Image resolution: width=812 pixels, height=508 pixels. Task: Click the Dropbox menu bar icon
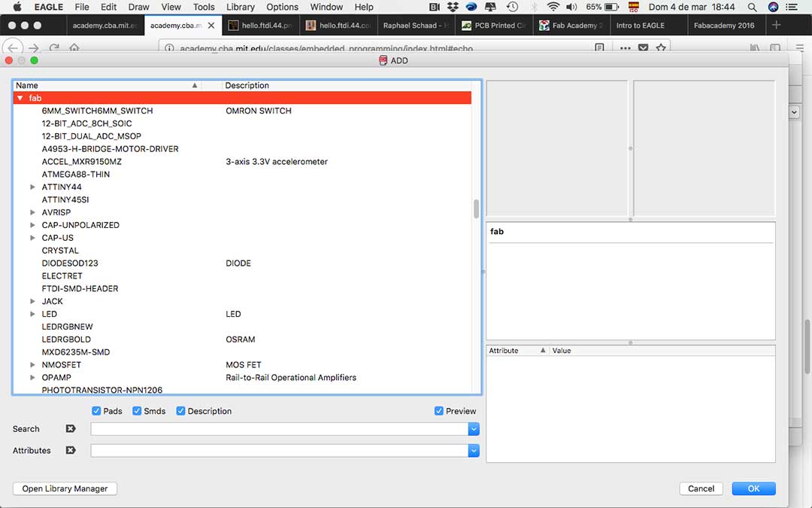[453, 7]
